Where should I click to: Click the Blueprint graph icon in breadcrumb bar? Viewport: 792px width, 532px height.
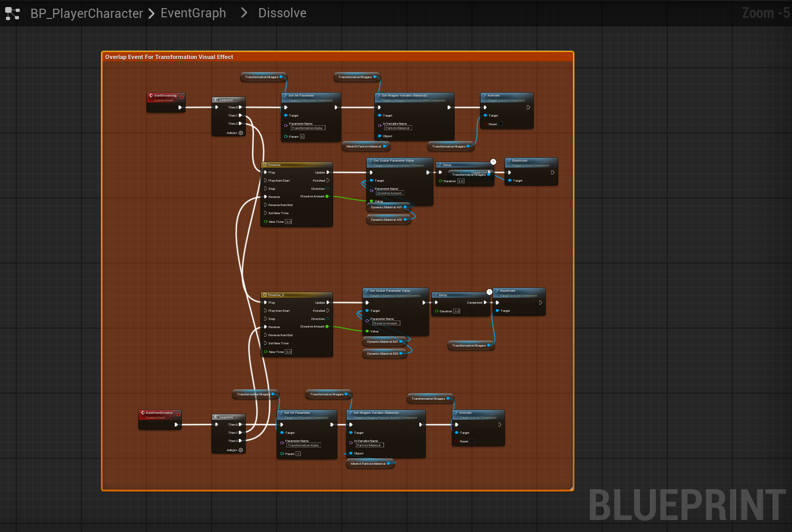[x=12, y=14]
